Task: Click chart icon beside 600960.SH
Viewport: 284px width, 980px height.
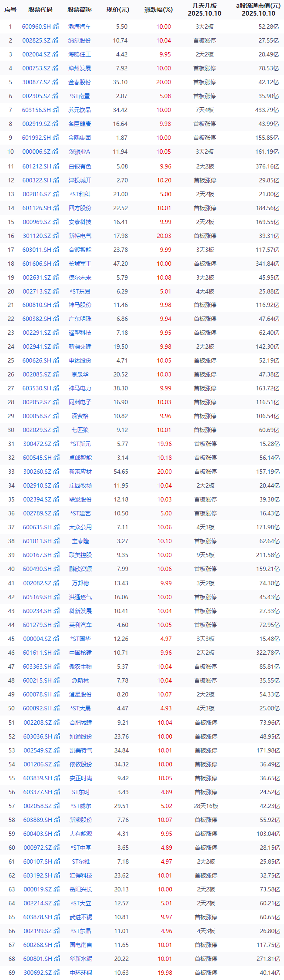Action: pyautogui.click(x=56, y=26)
